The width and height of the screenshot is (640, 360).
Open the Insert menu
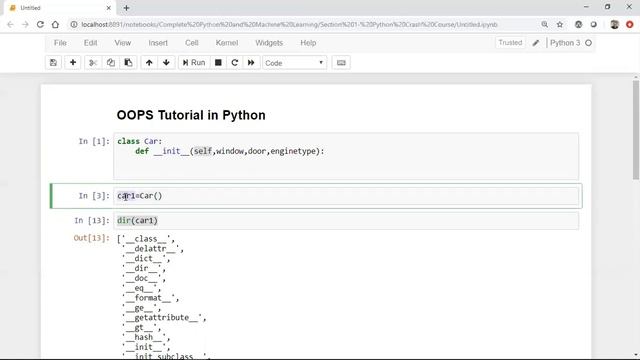[158, 43]
